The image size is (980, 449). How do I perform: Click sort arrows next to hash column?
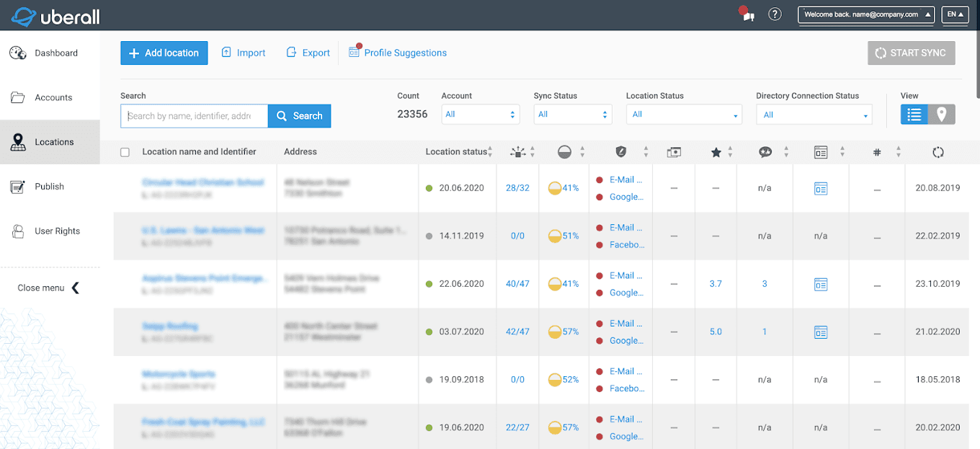pos(899,152)
